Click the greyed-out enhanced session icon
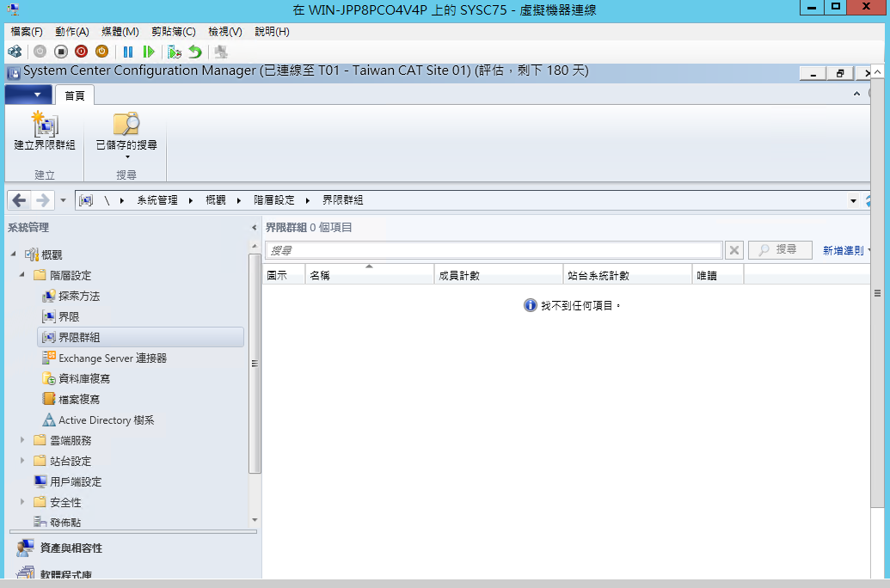This screenshot has width=890, height=588. click(x=221, y=52)
